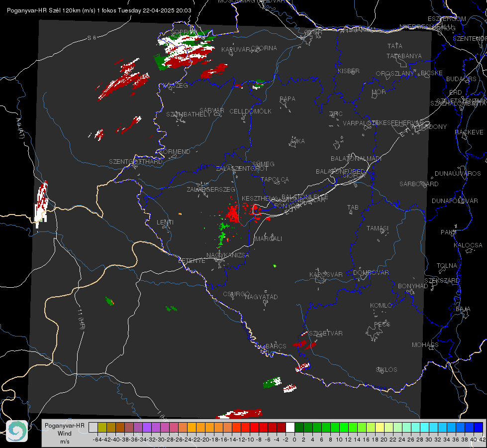This screenshot has height=448, width=487.
Task: Click the KÖRMEND city label
Action: click(175, 152)
